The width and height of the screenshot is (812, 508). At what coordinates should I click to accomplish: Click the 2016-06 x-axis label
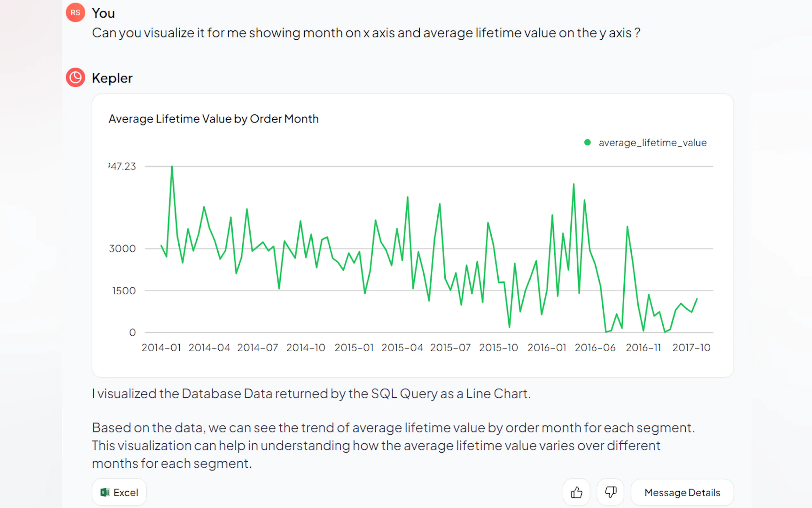pos(595,347)
